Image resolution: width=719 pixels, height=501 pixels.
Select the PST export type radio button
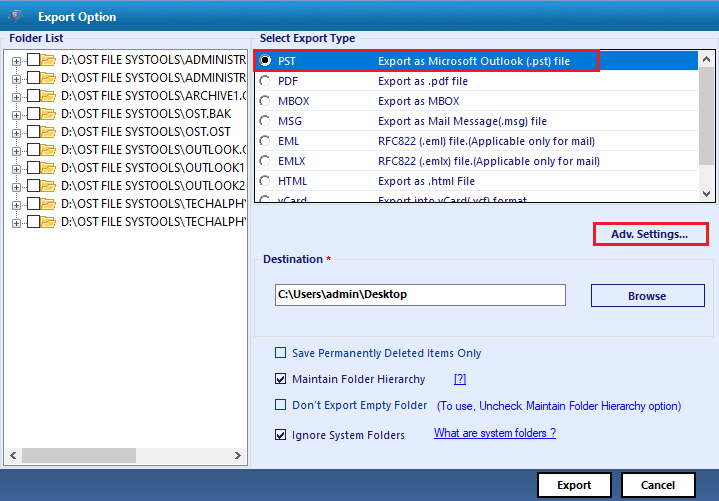265,61
